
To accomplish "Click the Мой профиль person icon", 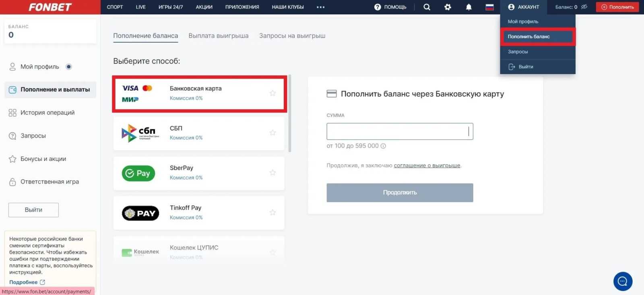I will pyautogui.click(x=12, y=67).
